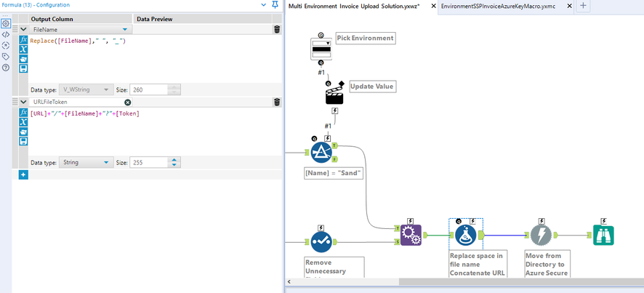
Task: Open the V_WString data type dropdown
Action: [x=106, y=89]
